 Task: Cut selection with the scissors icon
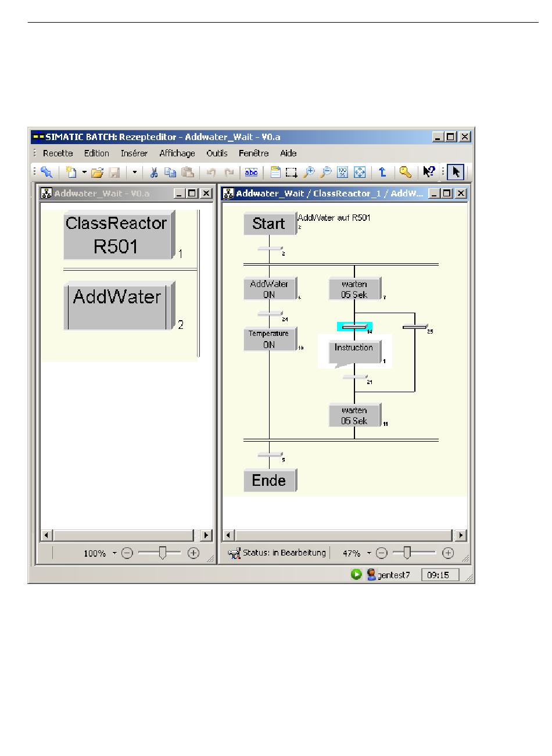click(154, 172)
